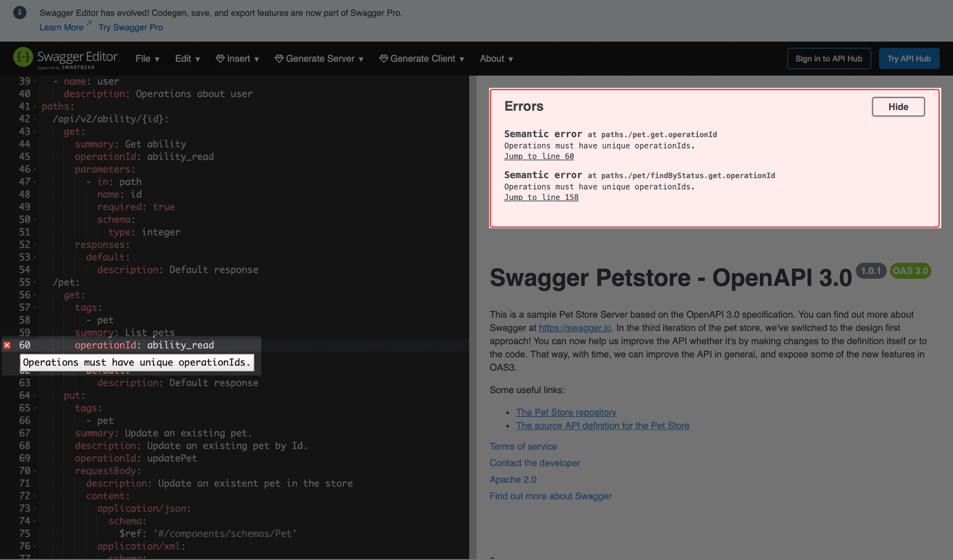Click the info icon in the top banner
The width and height of the screenshot is (953, 560).
20,12
